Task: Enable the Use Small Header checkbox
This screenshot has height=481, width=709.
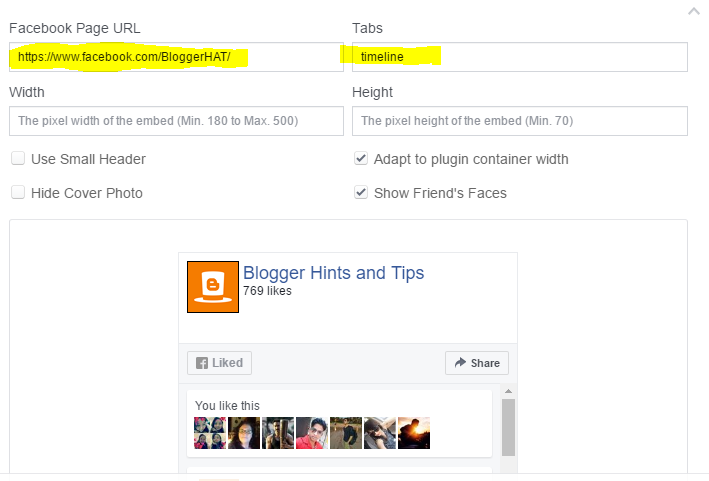Action: coord(18,158)
